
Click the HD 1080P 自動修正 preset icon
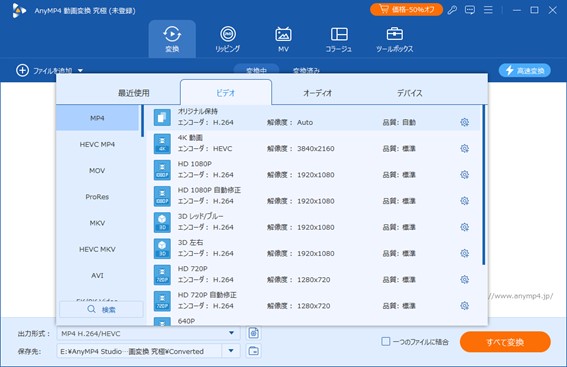point(162,196)
